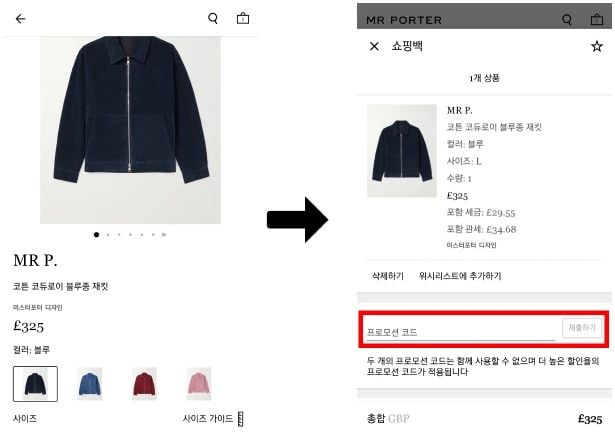
Task: Open the 사이즈 가이드 ruler icon
Action: (240, 419)
